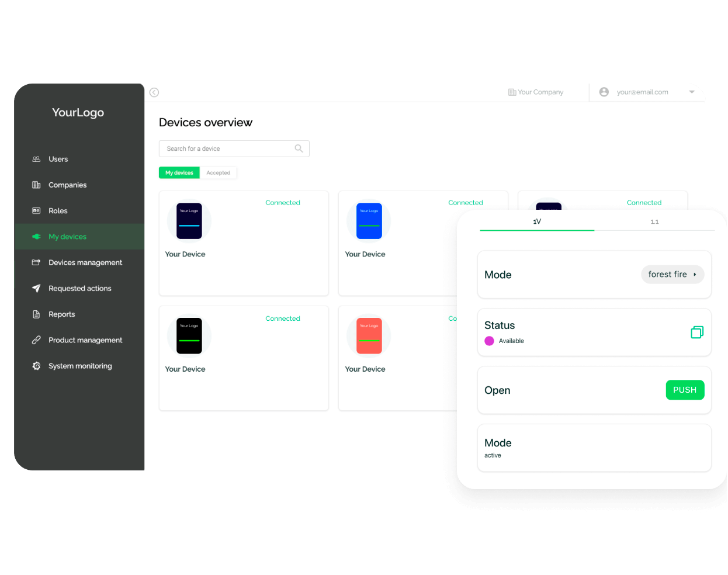This screenshot has height=575, width=728.
Task: Select the Users sidebar icon
Action: (x=36, y=158)
